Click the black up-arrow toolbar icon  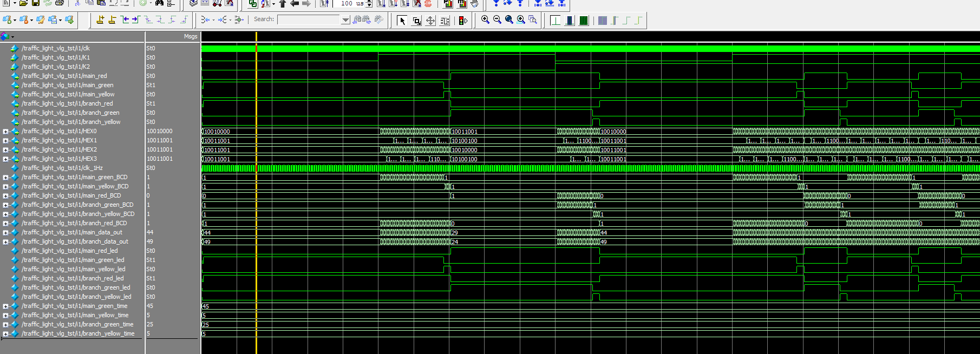click(283, 3)
